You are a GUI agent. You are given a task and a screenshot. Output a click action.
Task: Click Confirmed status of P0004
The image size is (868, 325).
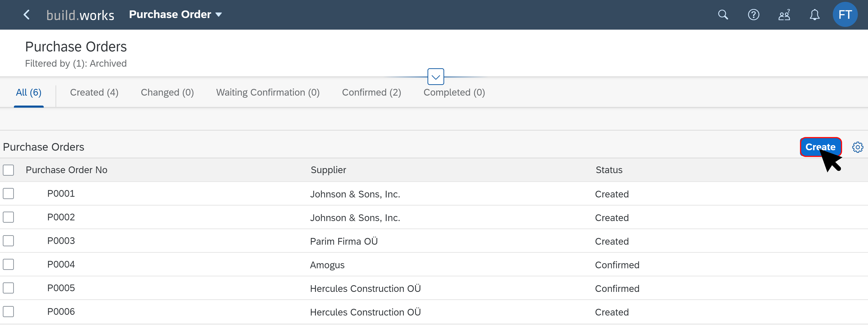click(617, 265)
